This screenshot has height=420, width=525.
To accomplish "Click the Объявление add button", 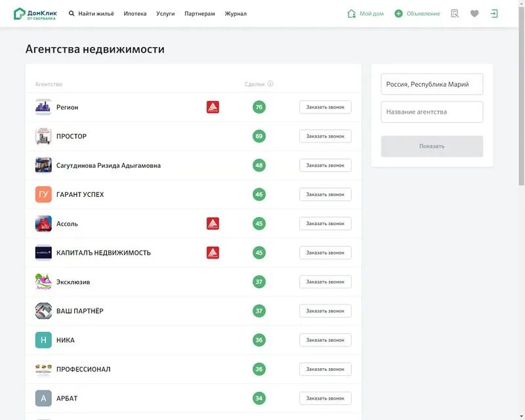I will coord(417,13).
